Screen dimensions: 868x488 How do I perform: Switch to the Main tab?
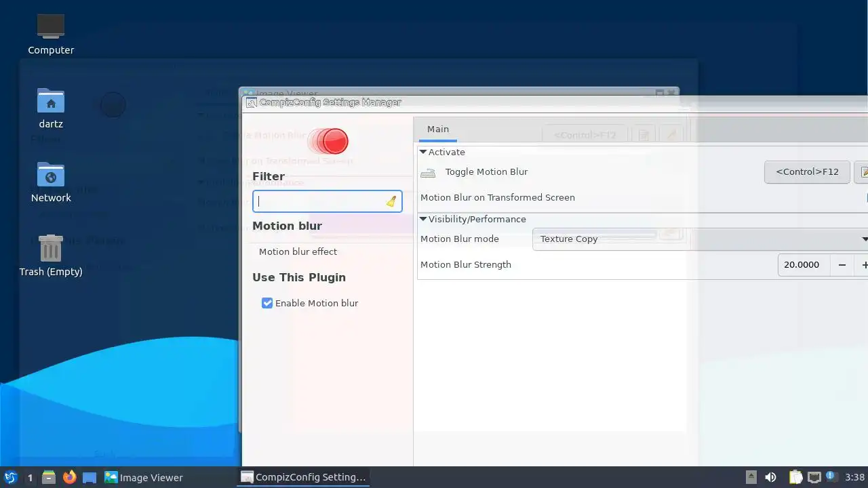tap(438, 129)
